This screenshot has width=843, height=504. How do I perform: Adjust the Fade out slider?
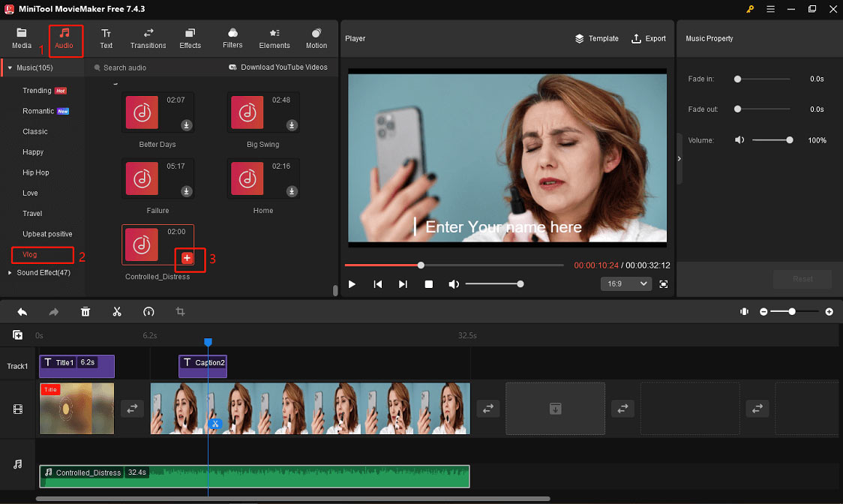pos(763,109)
